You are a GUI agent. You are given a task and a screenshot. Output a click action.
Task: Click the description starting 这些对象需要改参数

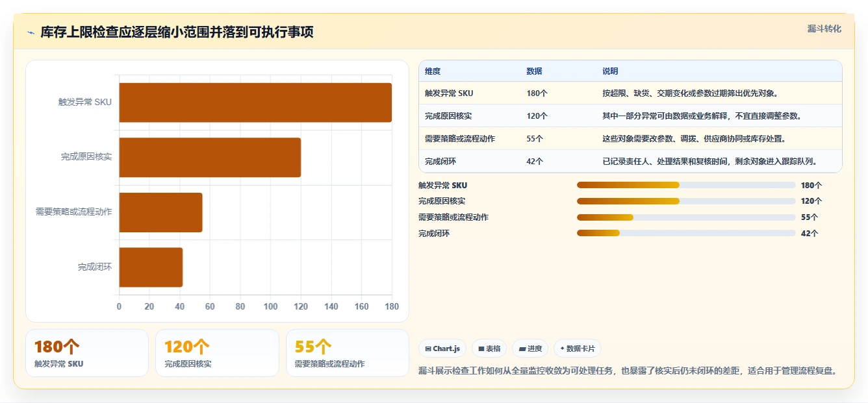pos(694,139)
